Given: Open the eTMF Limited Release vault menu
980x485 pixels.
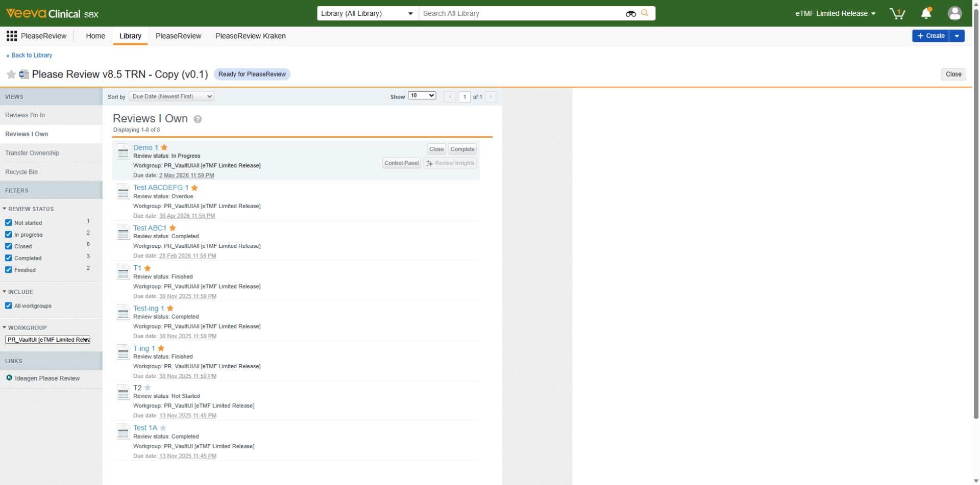Looking at the screenshot, I should [x=835, y=13].
